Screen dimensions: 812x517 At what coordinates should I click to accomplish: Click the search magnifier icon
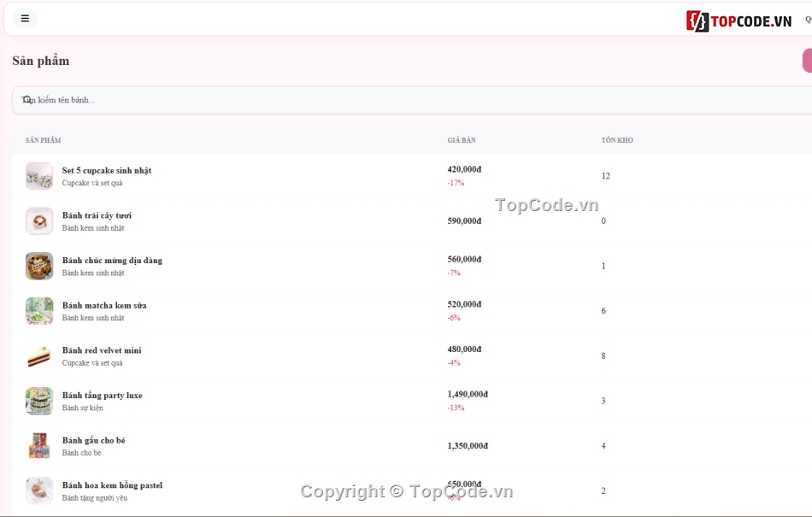click(x=26, y=99)
